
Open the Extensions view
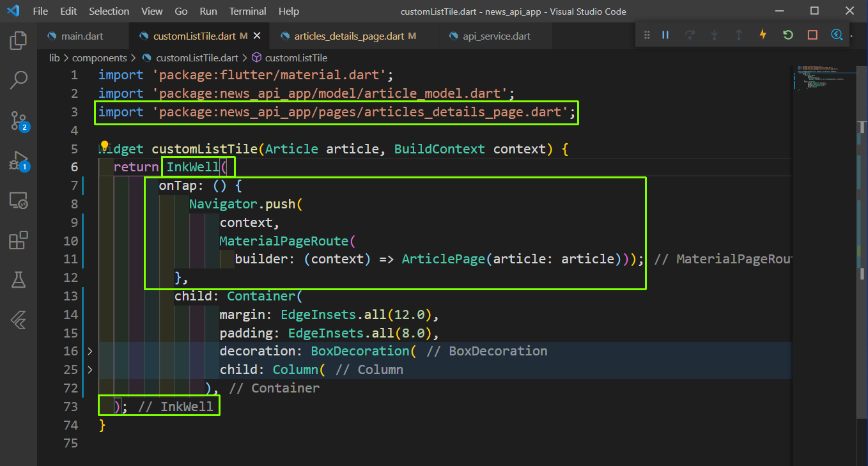[x=19, y=240]
